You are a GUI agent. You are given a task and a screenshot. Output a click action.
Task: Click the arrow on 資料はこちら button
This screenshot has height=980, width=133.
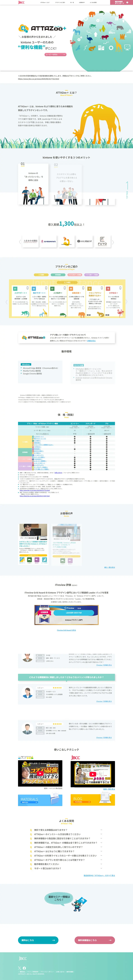[x=53, y=940]
